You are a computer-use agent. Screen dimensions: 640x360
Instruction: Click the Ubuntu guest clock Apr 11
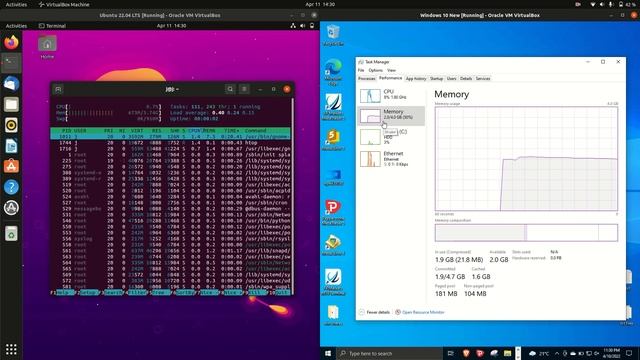[171, 26]
